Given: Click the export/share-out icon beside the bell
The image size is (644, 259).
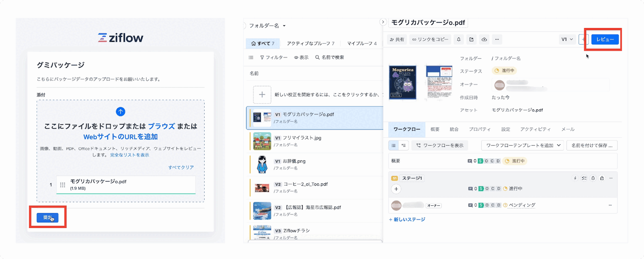Looking at the screenshot, I should pos(471,39).
